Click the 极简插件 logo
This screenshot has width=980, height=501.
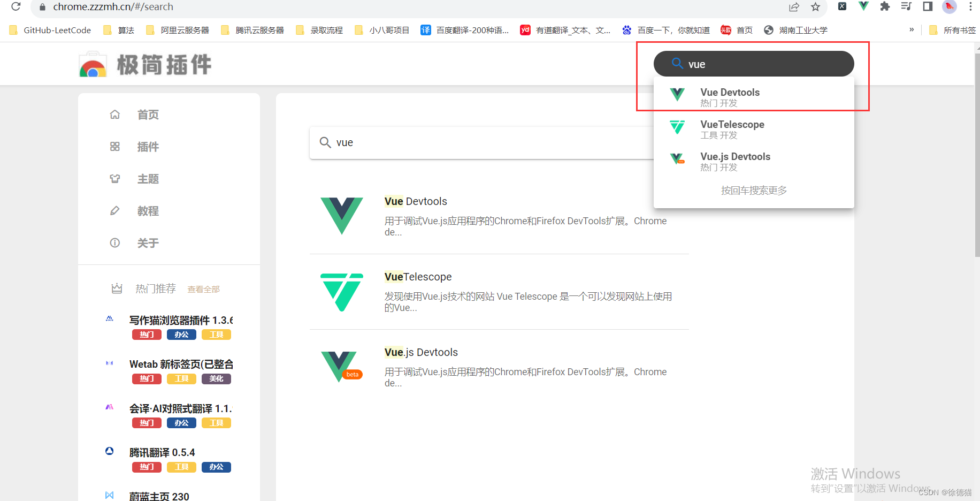144,64
